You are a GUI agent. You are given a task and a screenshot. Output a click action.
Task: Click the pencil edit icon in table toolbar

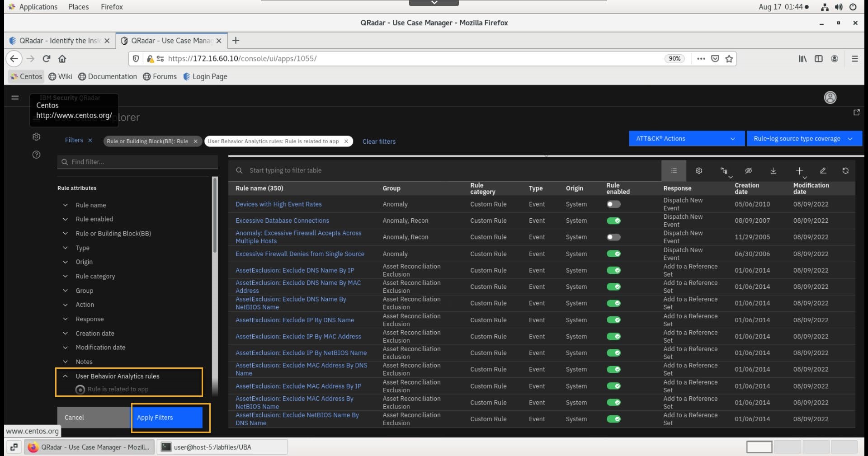[x=823, y=171]
